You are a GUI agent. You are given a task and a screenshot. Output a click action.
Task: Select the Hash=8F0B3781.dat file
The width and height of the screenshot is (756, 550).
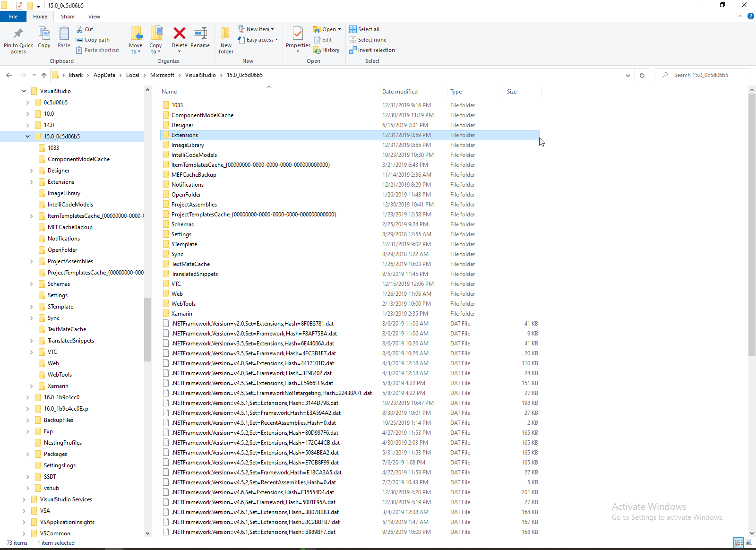[350, 324]
